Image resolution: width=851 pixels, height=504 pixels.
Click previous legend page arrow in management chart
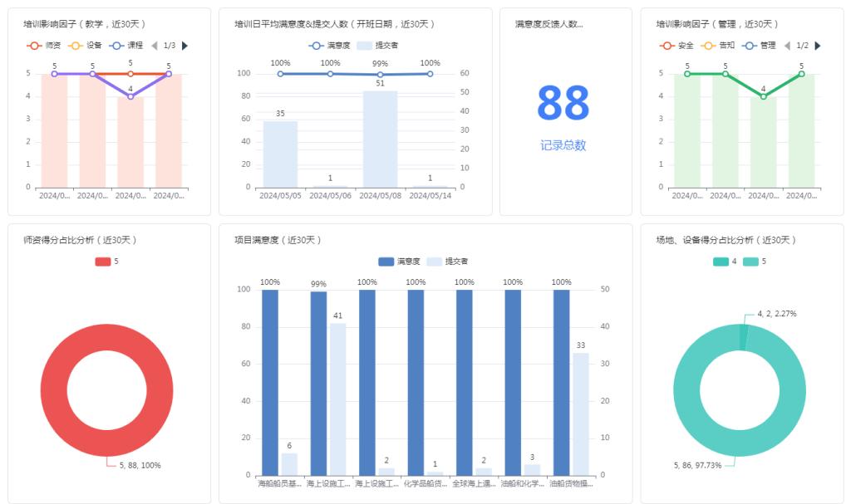click(x=787, y=46)
